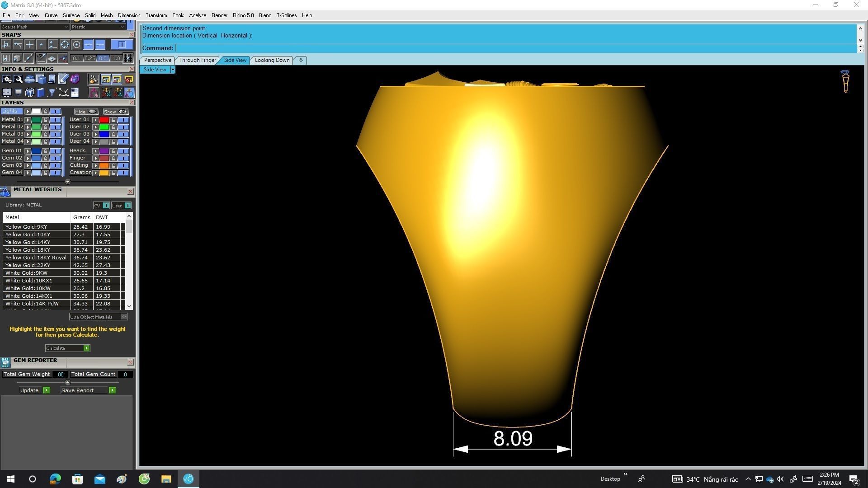Click the settings gears icon in Info & Settings
The width and height of the screenshot is (868, 488).
pyautogui.click(x=7, y=79)
